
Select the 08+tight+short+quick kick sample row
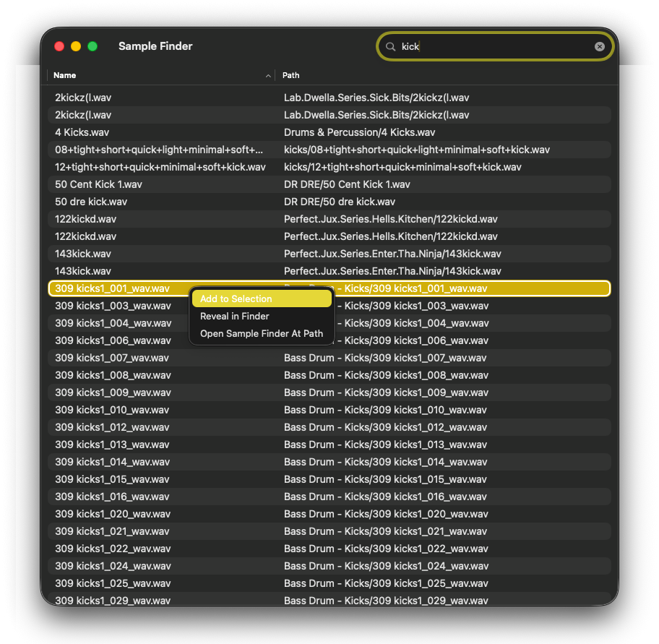[x=159, y=150]
